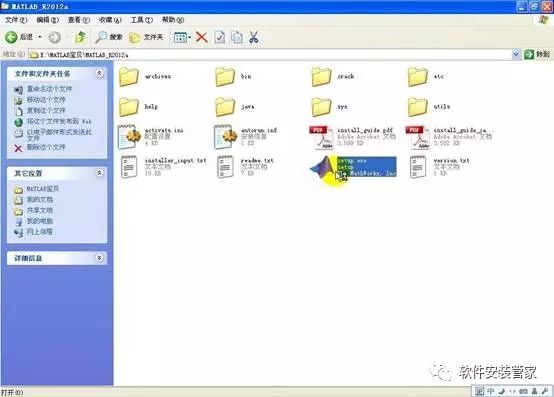The height and width of the screenshot is (397, 554).
Task: Select the bin folder
Action: [234, 77]
